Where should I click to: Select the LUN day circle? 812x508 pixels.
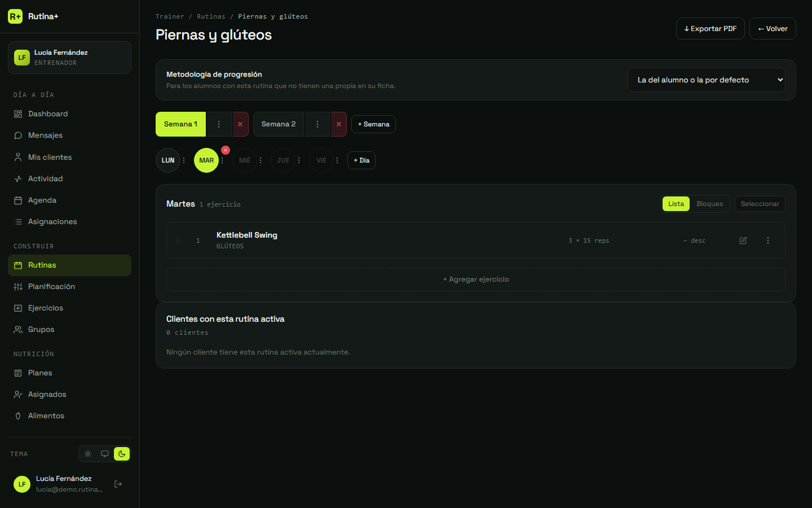click(168, 160)
